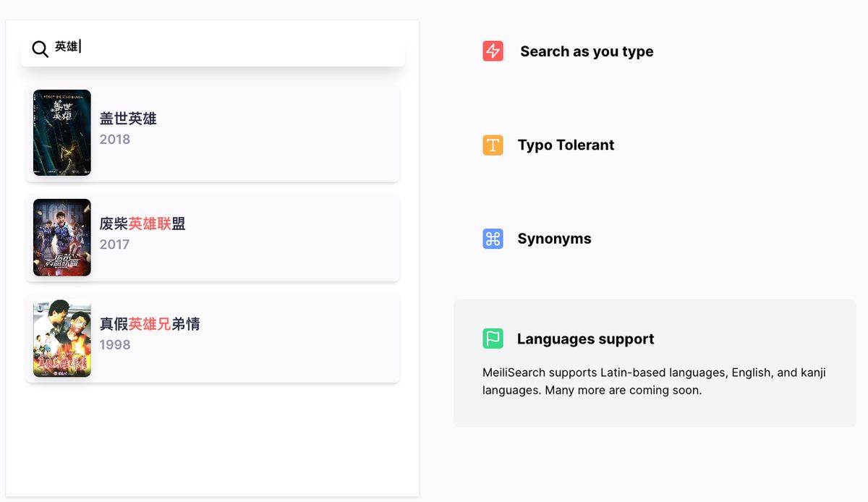The image size is (868, 502).
Task: Click the red lightning bolt icon
Action: coord(493,51)
